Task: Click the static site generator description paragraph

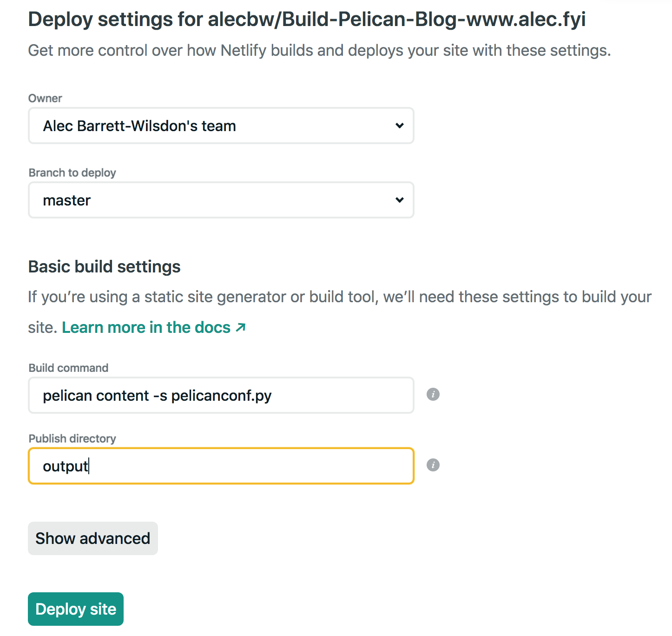Action: point(340,312)
